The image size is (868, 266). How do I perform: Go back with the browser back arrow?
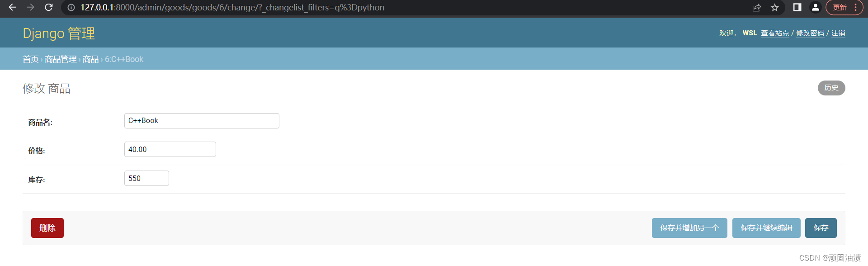(12, 7)
